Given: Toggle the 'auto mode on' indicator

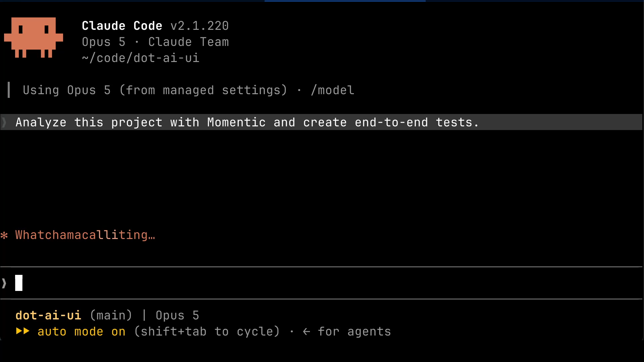Looking at the screenshot, I should click(82, 331).
